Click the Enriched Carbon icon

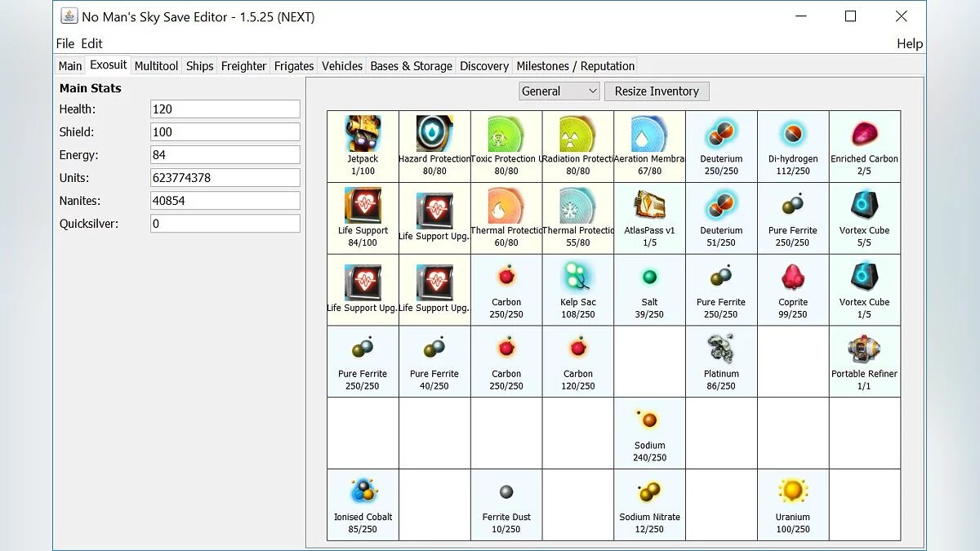[865, 133]
